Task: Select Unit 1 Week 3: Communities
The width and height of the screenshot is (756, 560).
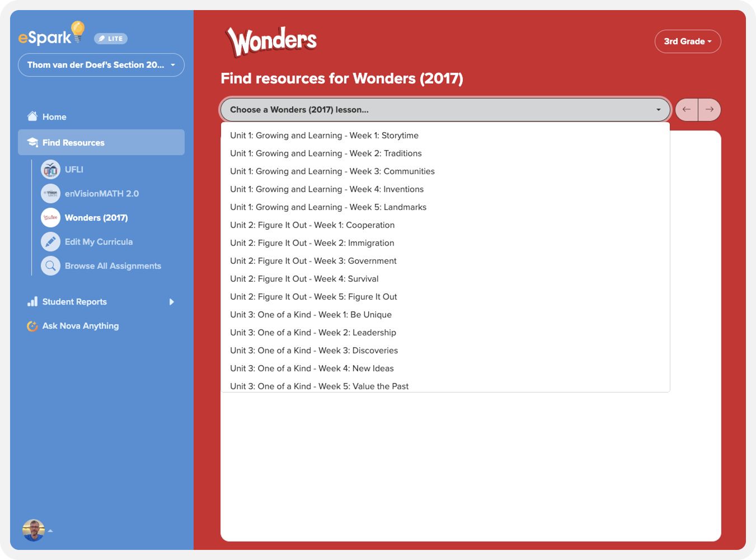Action: (445, 171)
